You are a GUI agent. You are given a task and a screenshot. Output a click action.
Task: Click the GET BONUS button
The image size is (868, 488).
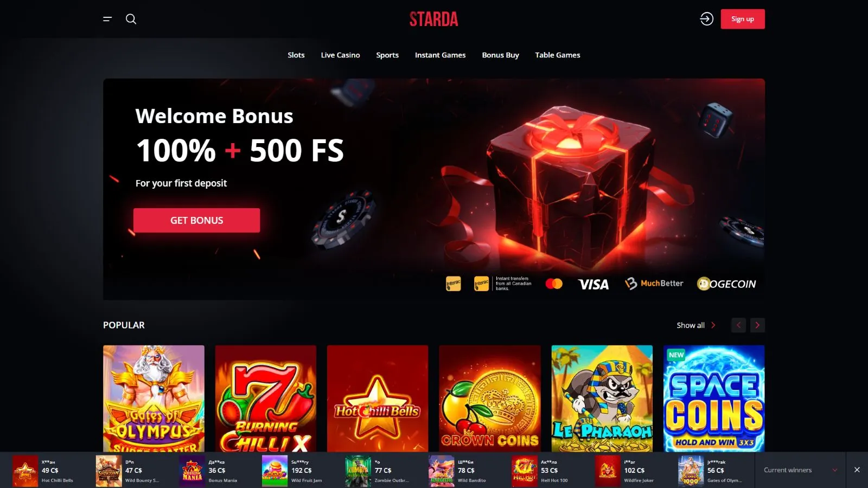[x=196, y=220]
